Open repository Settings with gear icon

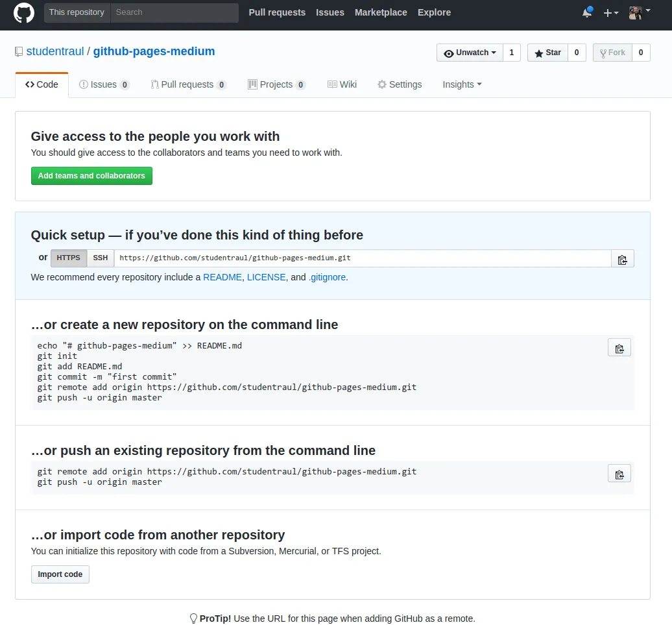(x=400, y=84)
